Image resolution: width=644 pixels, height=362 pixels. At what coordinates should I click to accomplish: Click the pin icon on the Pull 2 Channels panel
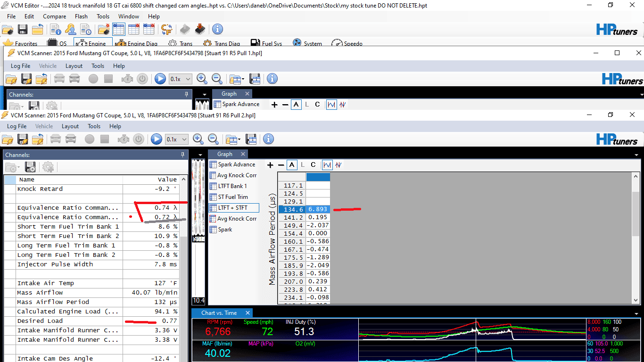(x=183, y=155)
